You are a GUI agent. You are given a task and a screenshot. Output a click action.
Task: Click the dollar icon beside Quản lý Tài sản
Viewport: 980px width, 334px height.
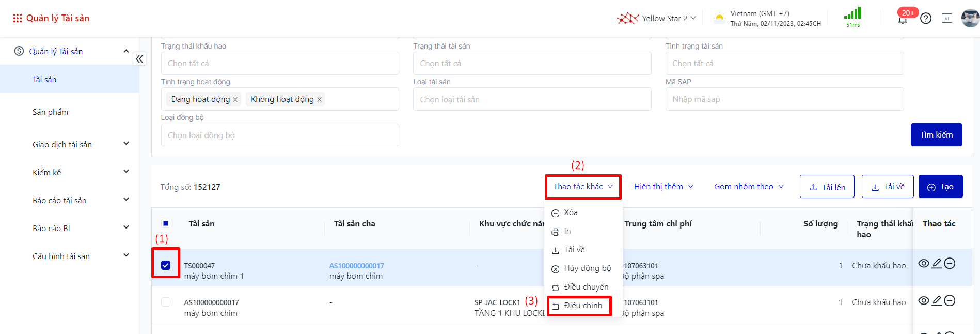(x=19, y=51)
